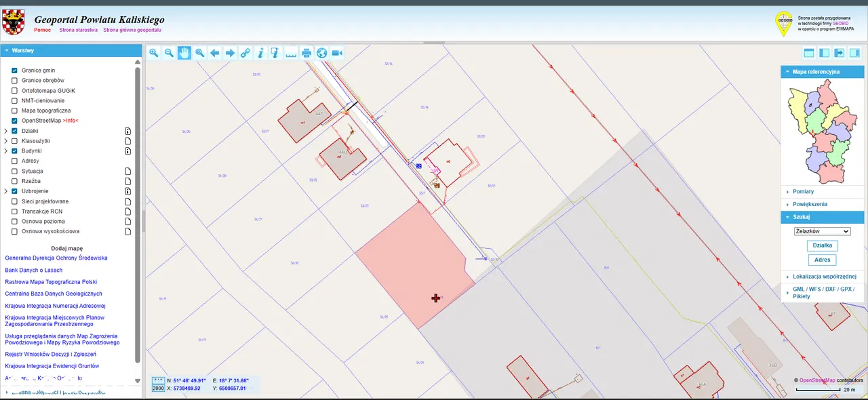Open the Żelazków municipality dropdown
This screenshot has height=400, width=868.
pos(822,231)
